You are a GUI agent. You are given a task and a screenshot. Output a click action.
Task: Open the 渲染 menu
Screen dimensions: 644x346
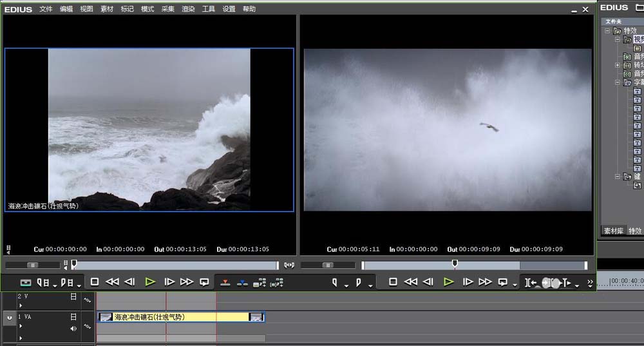coord(188,9)
